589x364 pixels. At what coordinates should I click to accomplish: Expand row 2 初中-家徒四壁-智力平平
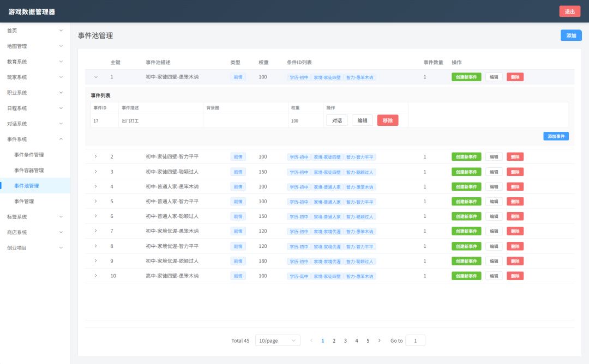pos(96,156)
